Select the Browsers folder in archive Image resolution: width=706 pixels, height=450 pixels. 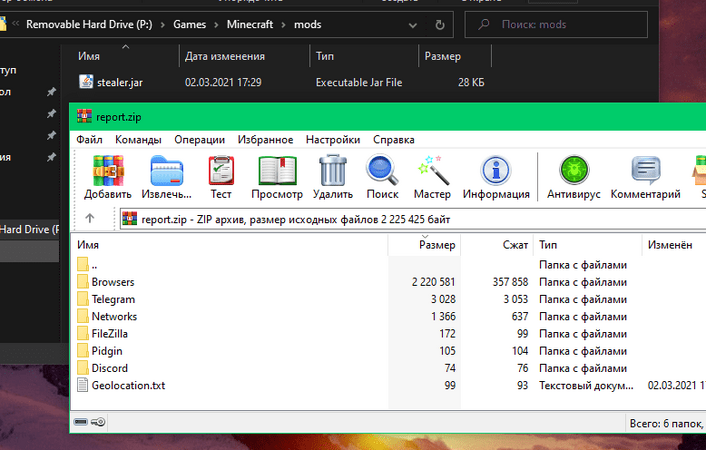(112, 282)
